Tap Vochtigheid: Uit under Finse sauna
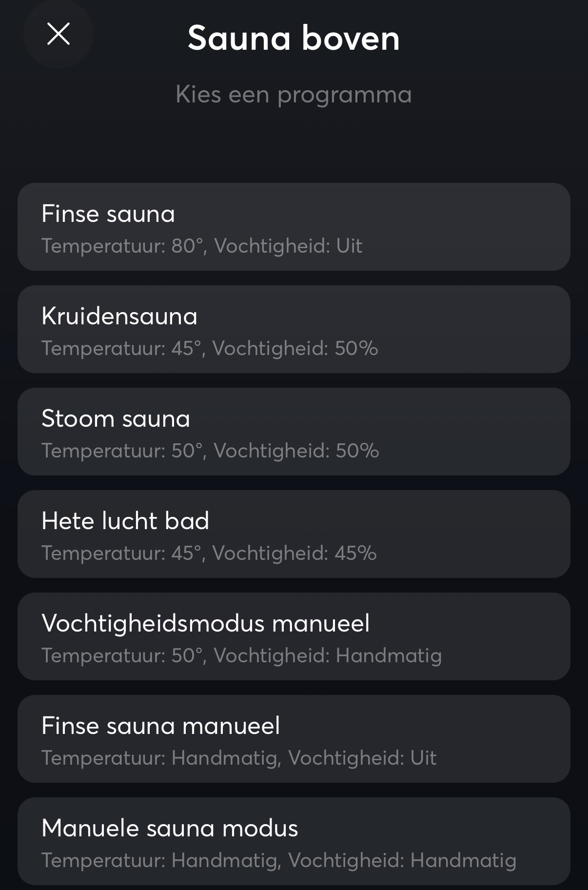 pyautogui.click(x=288, y=246)
